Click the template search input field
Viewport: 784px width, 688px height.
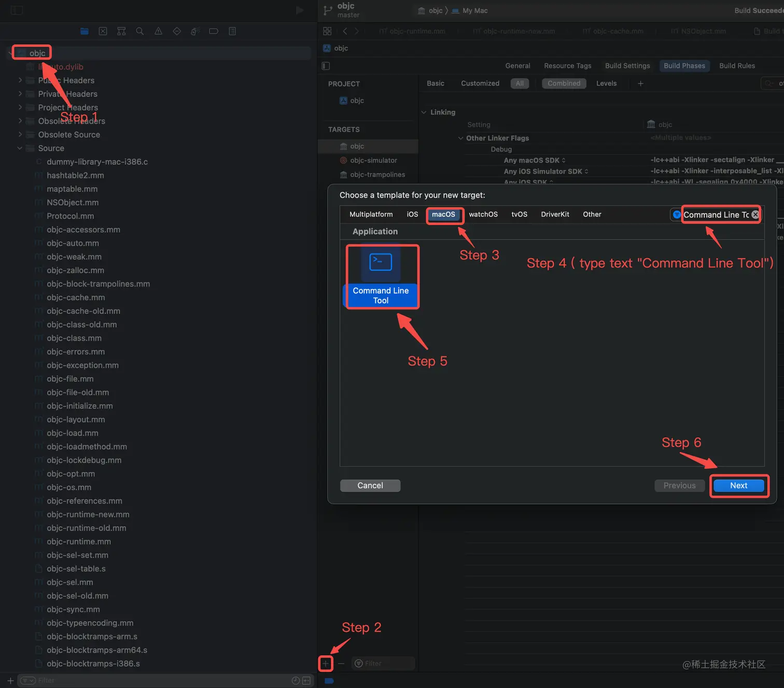(x=716, y=215)
